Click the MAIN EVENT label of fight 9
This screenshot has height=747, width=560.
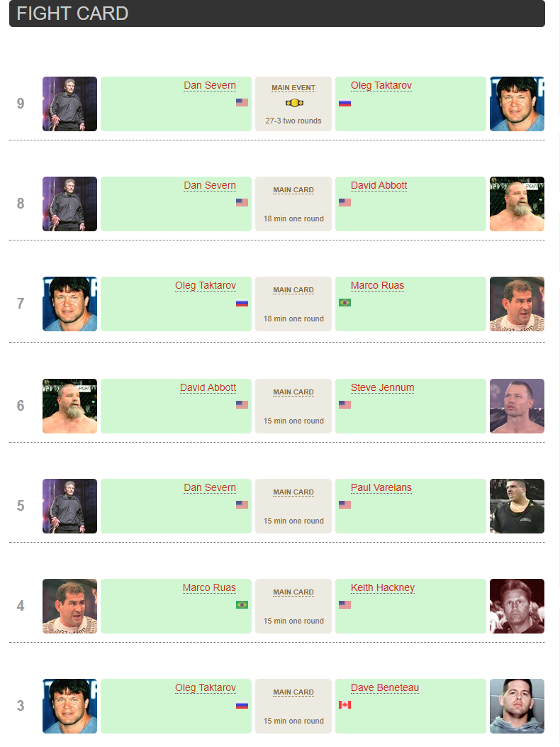(293, 88)
